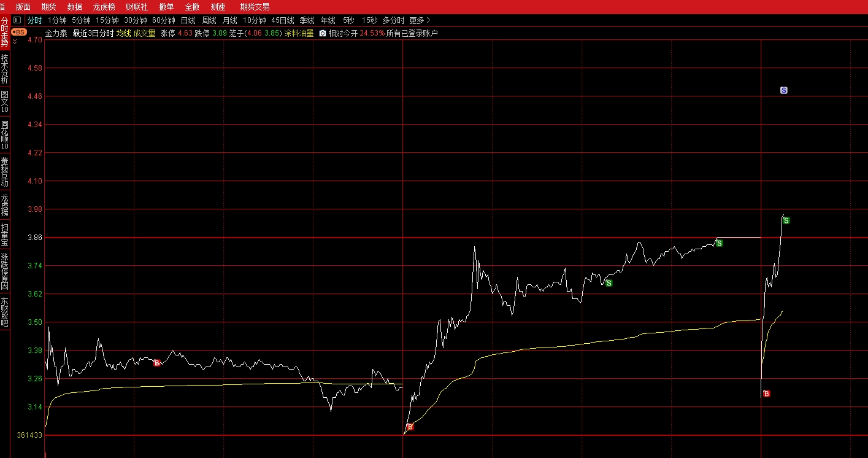The width and height of the screenshot is (868, 458).
Task: Click the 笼子 price range label
Action: 236,33
